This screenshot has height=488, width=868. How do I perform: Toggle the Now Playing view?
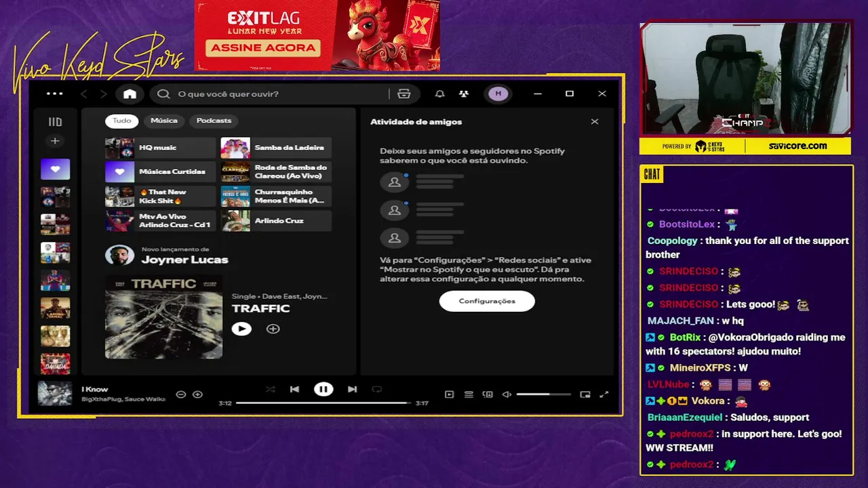449,394
